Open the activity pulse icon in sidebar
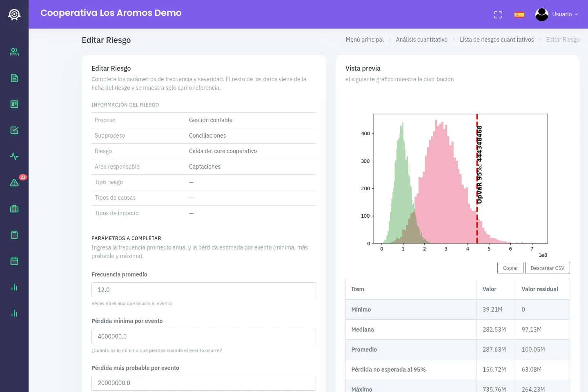This screenshot has width=588, height=392. (14, 156)
